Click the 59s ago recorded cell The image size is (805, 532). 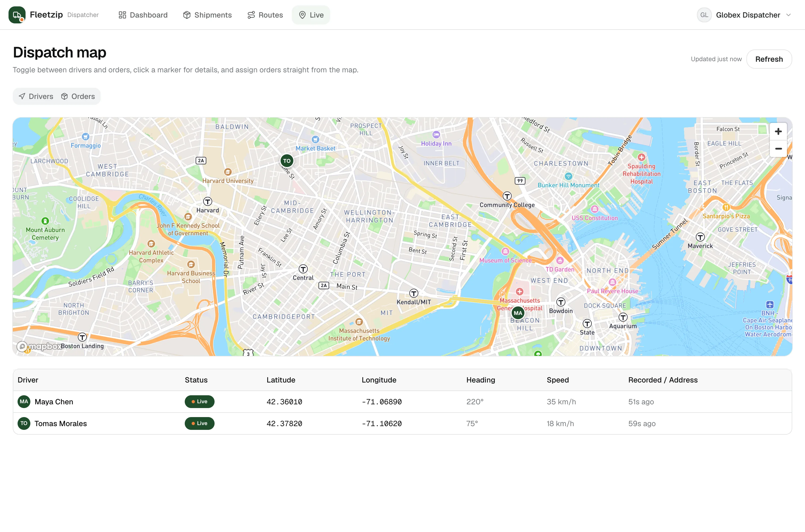(x=642, y=423)
